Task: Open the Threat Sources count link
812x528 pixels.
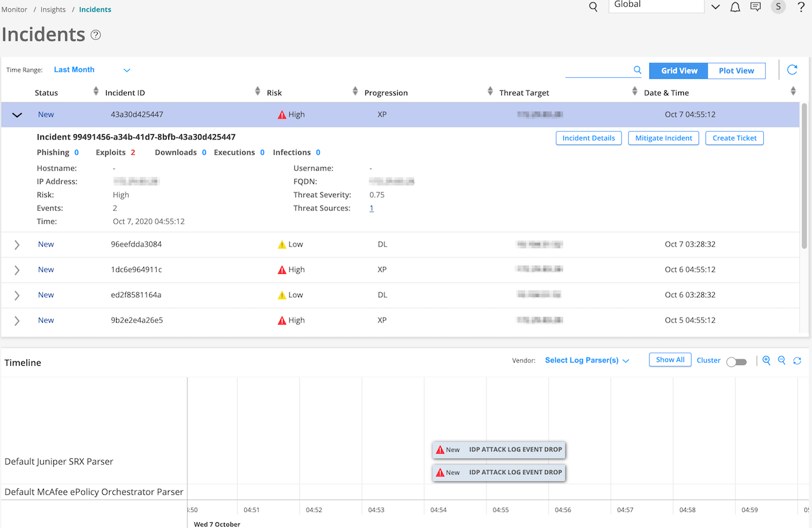Action: (371, 209)
